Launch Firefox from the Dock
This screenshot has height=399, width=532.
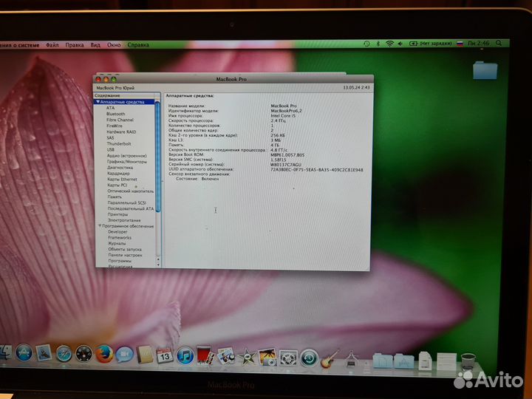[104, 355]
